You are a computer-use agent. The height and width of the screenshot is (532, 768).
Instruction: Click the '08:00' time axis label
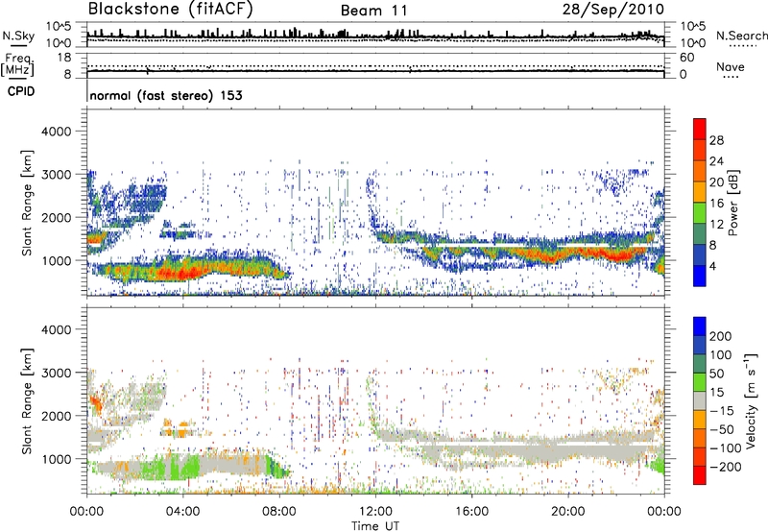click(x=279, y=512)
